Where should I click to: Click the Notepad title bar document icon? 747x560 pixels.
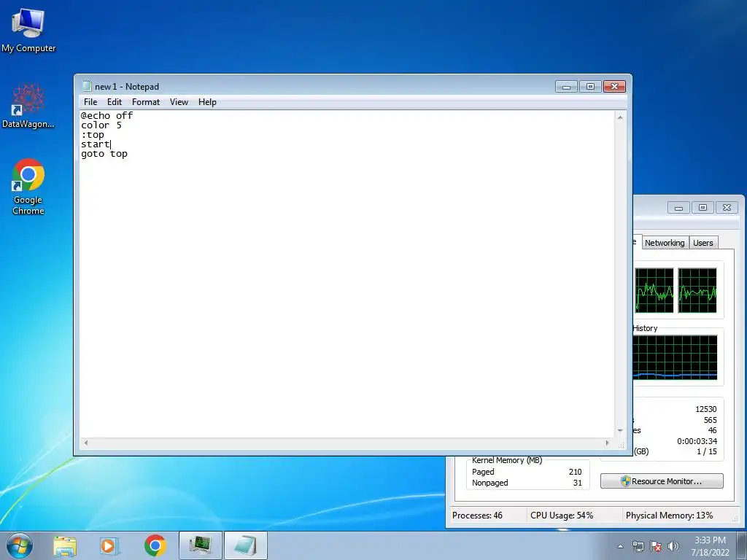click(x=87, y=86)
